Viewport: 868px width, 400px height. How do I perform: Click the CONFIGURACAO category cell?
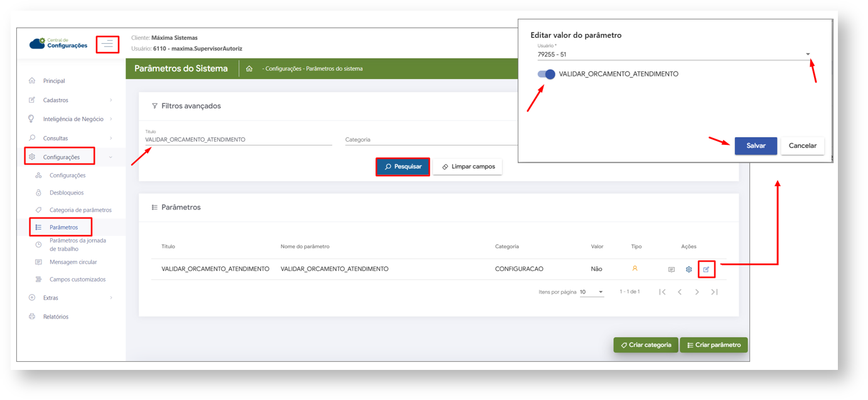click(x=519, y=269)
